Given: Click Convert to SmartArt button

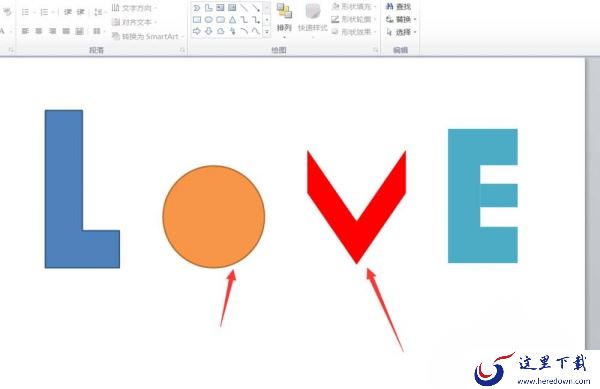Looking at the screenshot, I should 148,36.
